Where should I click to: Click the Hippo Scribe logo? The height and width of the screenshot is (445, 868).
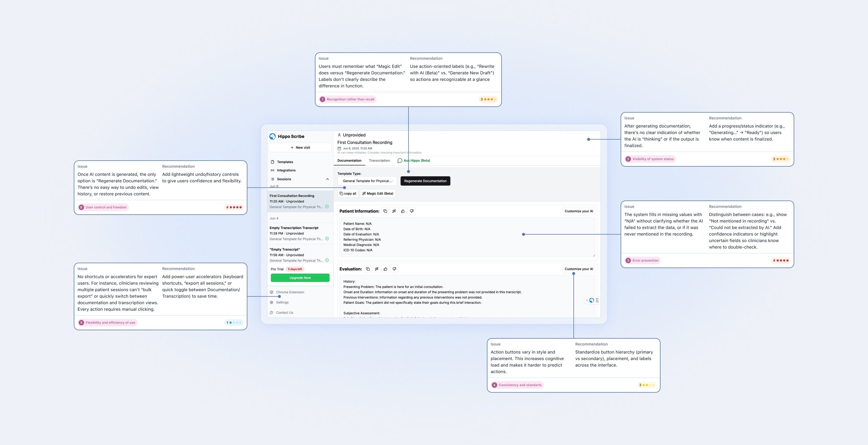tap(273, 136)
